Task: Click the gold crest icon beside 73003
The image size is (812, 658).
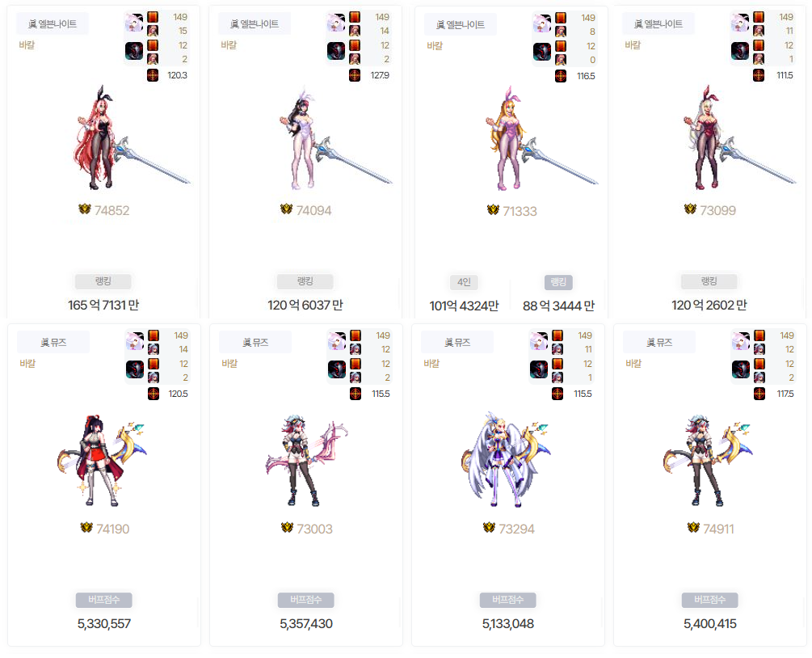Action: point(287,528)
